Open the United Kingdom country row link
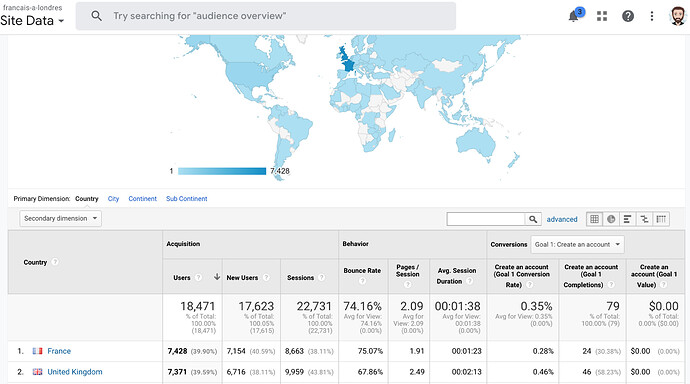The image size is (690, 384). click(x=75, y=372)
